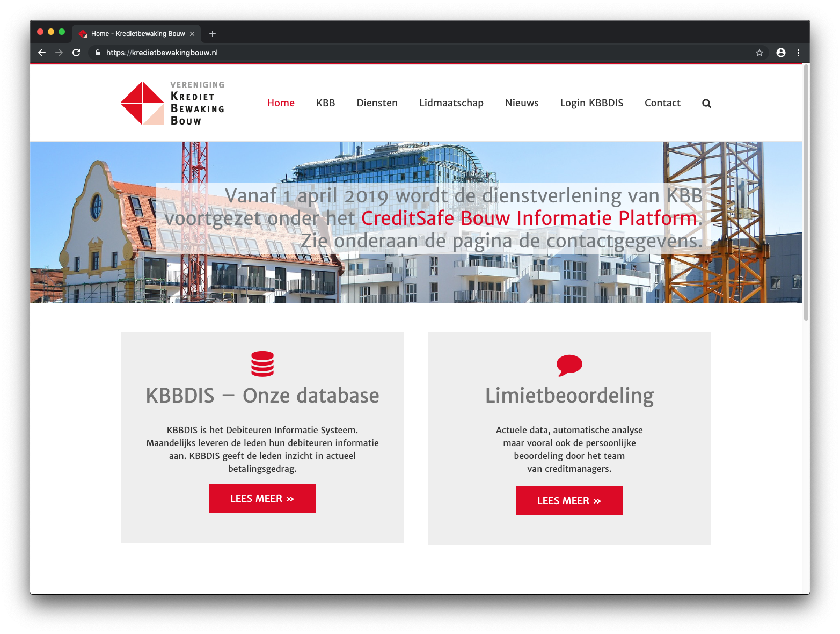Screen dimensions: 840x634
Task: Open the Lidmaatschap menu item
Action: point(451,103)
